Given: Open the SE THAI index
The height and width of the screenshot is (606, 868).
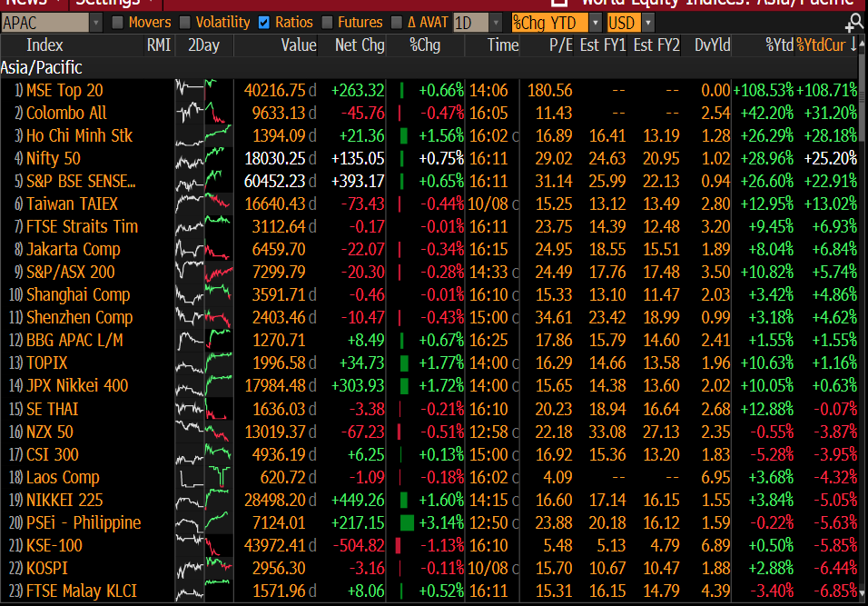Looking at the screenshot, I should 52,409.
